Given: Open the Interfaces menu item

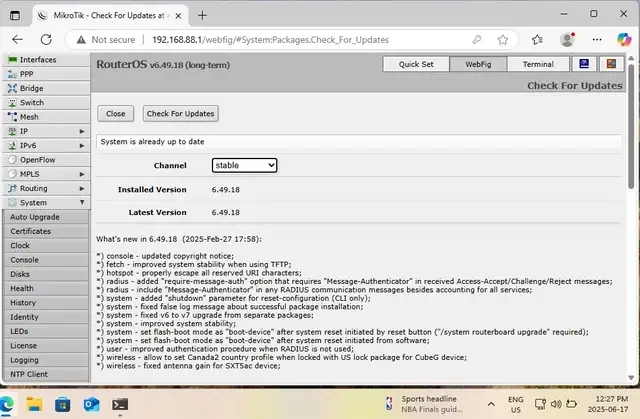Looking at the screenshot, I should [46, 60].
